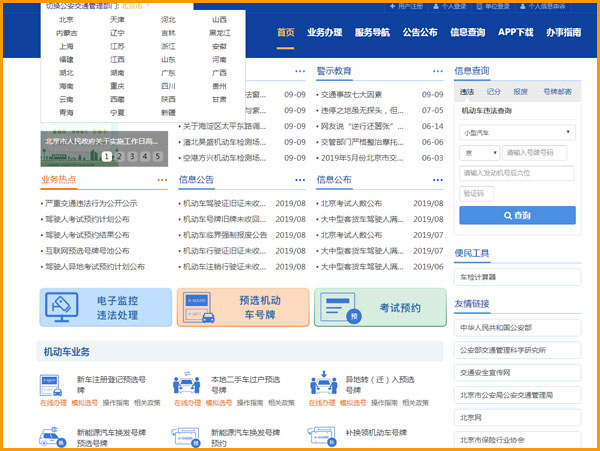Switch to the 记分 query tab

(x=493, y=92)
